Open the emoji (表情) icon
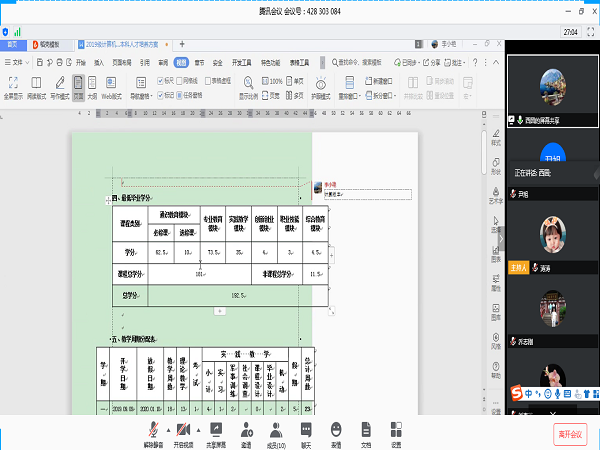The width and height of the screenshot is (600, 450). coord(335,428)
